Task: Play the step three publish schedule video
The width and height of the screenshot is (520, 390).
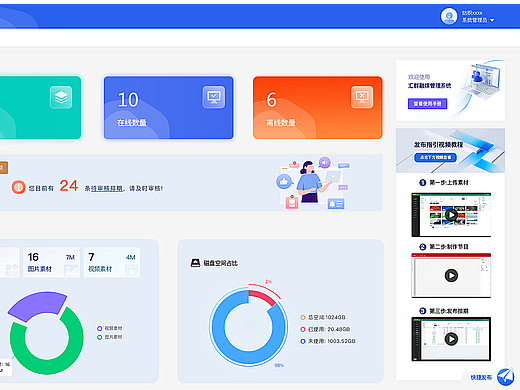Action: [x=451, y=339]
